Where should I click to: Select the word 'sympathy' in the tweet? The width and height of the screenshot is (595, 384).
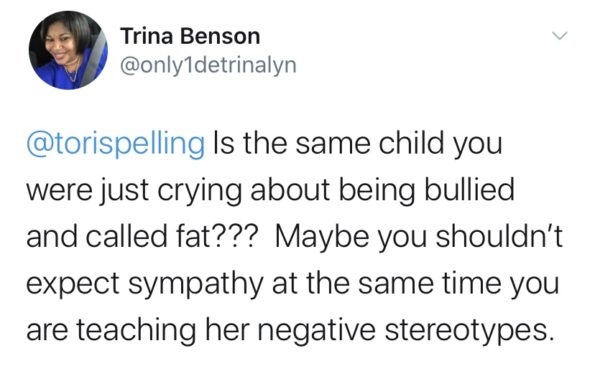click(x=195, y=285)
